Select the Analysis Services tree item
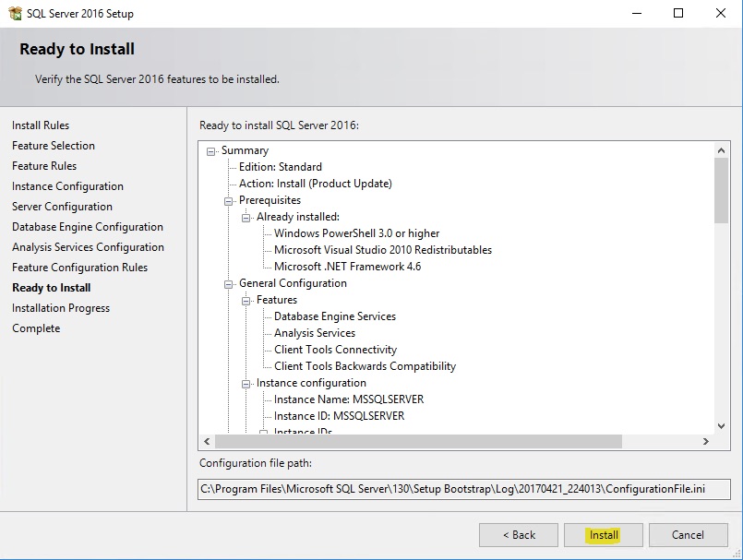743x560 pixels. click(x=314, y=333)
